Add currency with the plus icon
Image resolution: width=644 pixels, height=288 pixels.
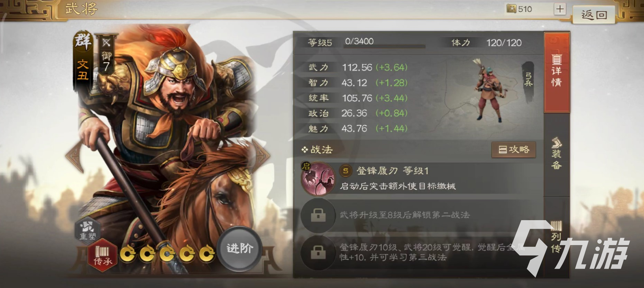(560, 9)
